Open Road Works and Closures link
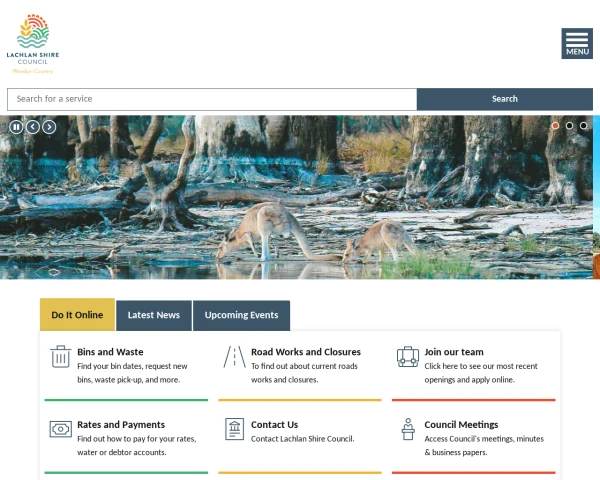Screen dimensions: 600x480 (x=306, y=352)
